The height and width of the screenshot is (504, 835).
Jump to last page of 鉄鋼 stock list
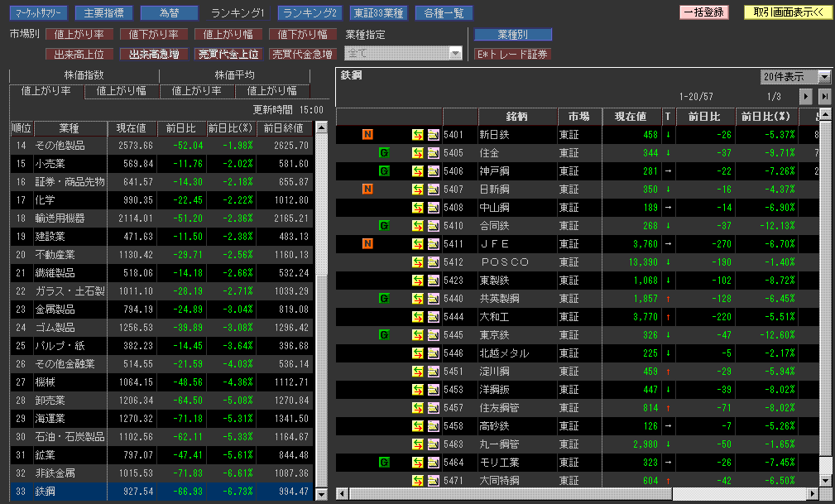pos(824,96)
